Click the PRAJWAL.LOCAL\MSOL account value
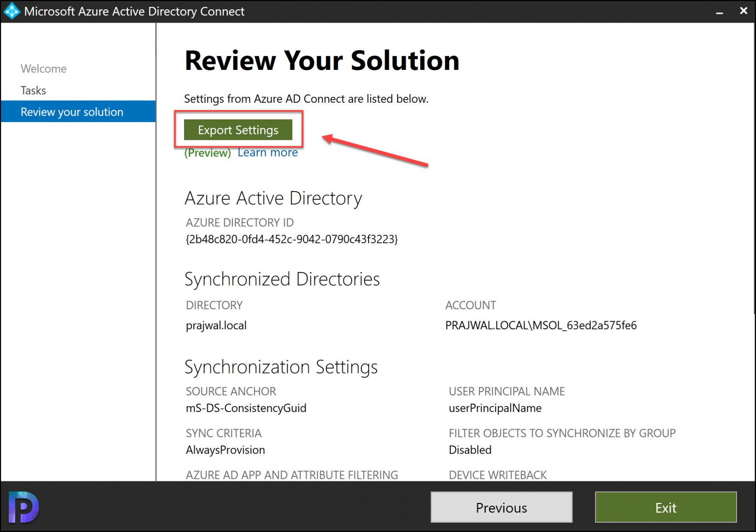This screenshot has height=532, width=756. [541, 325]
